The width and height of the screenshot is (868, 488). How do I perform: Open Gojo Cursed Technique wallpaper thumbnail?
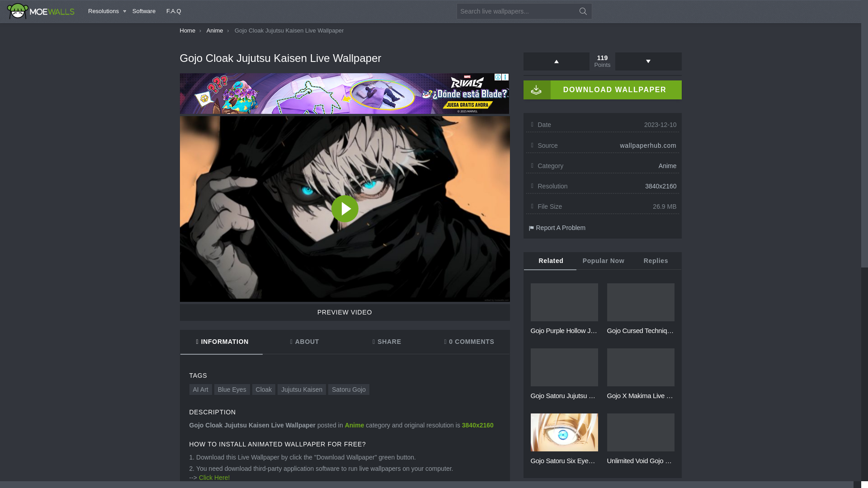click(641, 302)
